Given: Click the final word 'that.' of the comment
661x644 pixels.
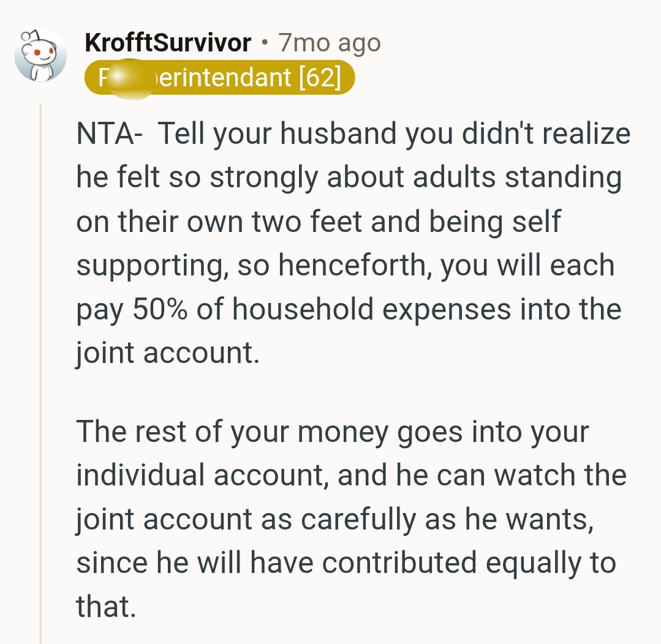Looking at the screenshot, I should click(105, 607).
